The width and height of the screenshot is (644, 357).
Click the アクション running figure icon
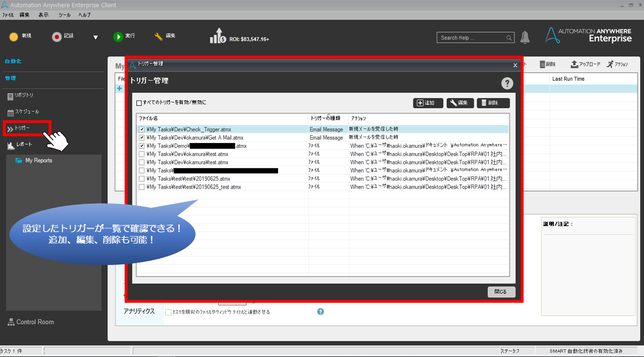pyautogui.click(x=610, y=64)
